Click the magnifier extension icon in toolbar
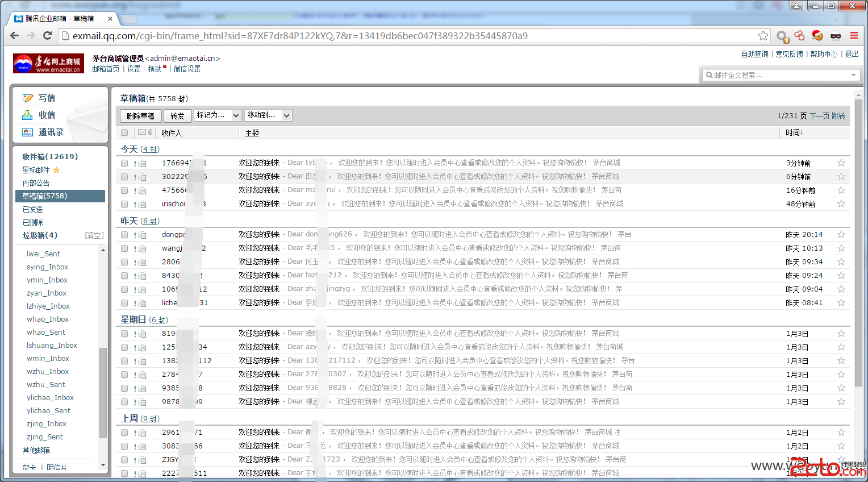The width and height of the screenshot is (868, 482). 782,36
